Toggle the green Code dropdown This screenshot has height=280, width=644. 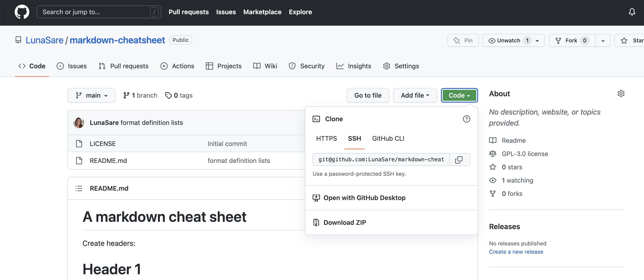459,95
